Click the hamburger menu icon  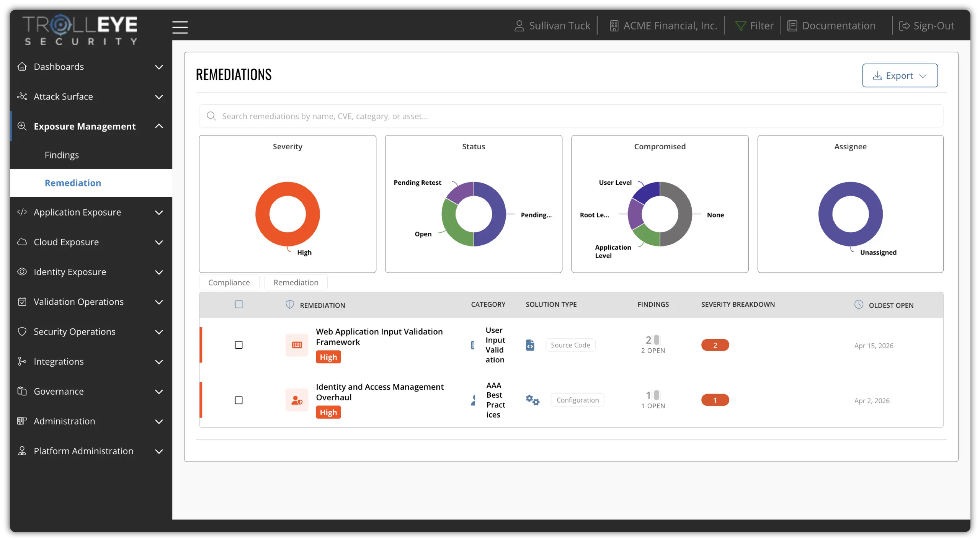point(180,27)
